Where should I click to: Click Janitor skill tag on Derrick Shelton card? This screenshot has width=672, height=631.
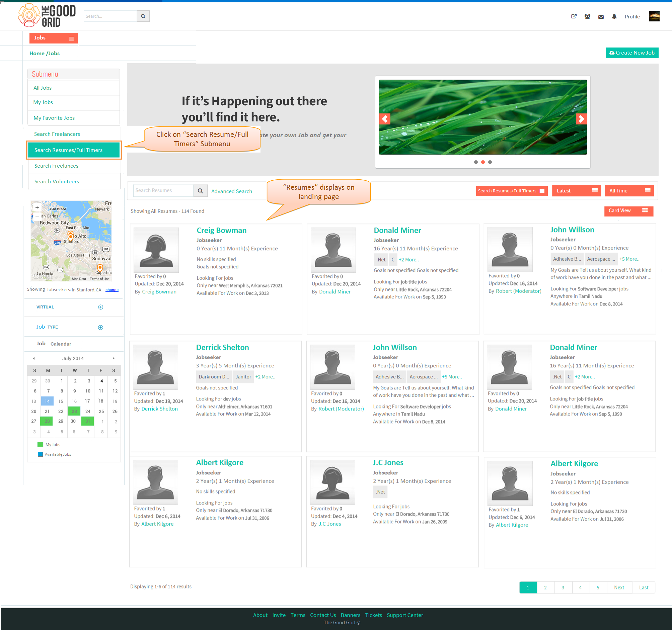tap(243, 377)
